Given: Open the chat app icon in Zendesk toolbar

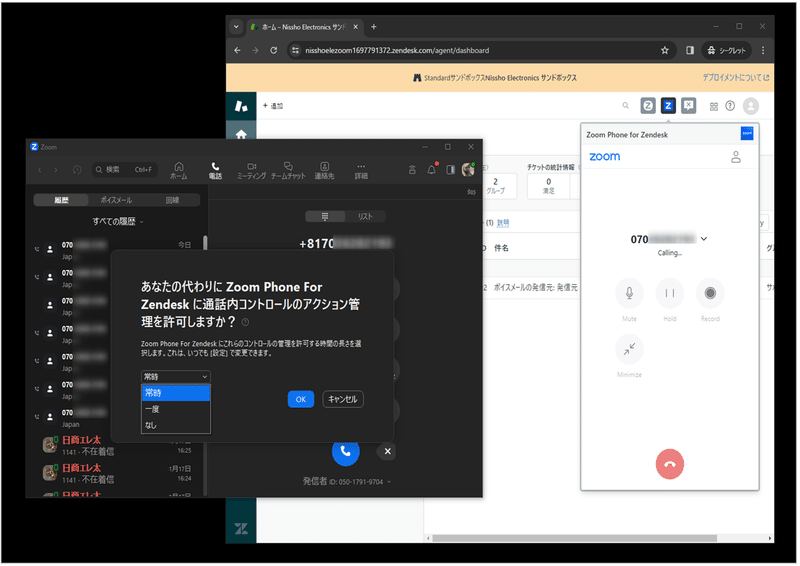Looking at the screenshot, I should tap(690, 107).
